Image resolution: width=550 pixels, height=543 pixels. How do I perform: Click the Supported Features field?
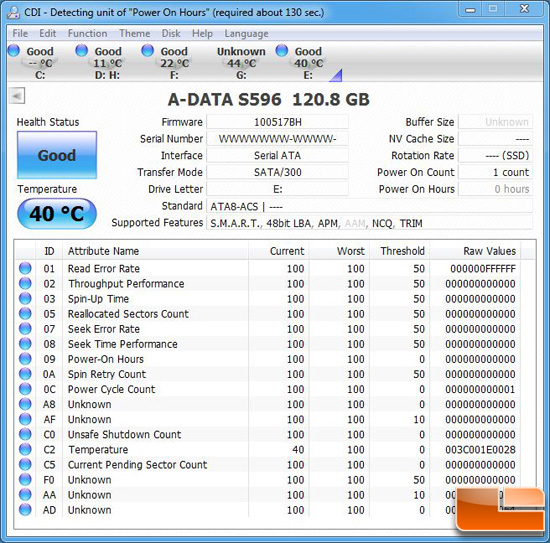click(370, 223)
